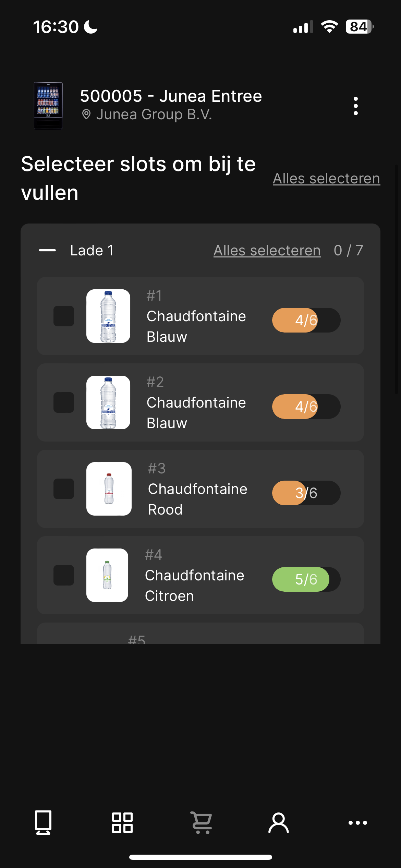Viewport: 401px width, 868px height.
Task: Open the grid dashboard icon in bottom bar
Action: (122, 822)
